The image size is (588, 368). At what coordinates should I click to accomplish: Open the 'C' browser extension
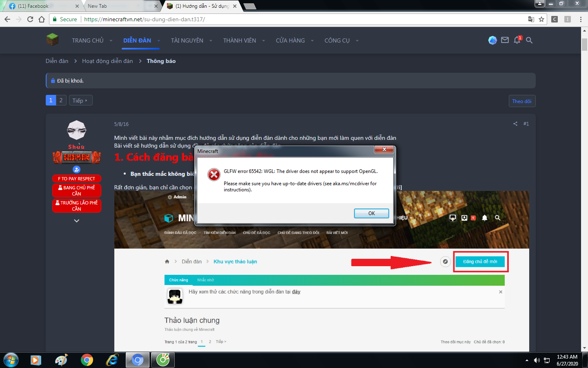555,19
